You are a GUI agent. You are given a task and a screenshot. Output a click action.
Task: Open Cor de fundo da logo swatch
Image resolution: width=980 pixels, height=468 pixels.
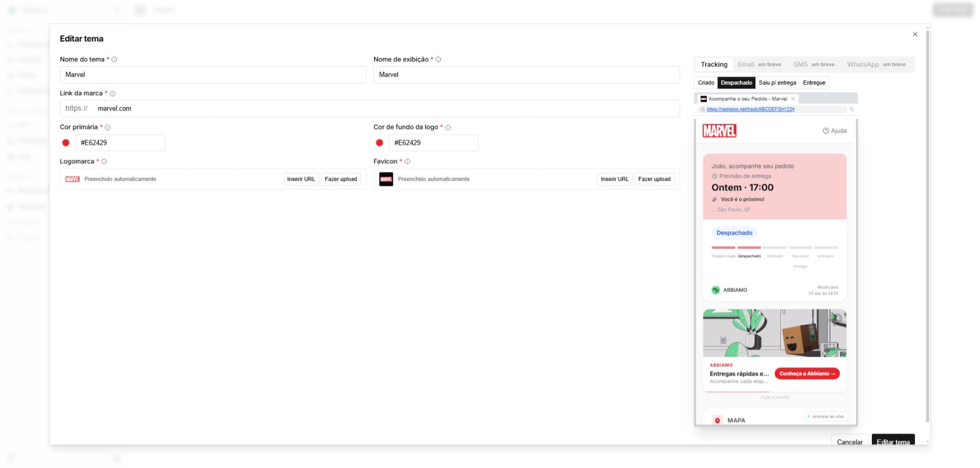(380, 143)
